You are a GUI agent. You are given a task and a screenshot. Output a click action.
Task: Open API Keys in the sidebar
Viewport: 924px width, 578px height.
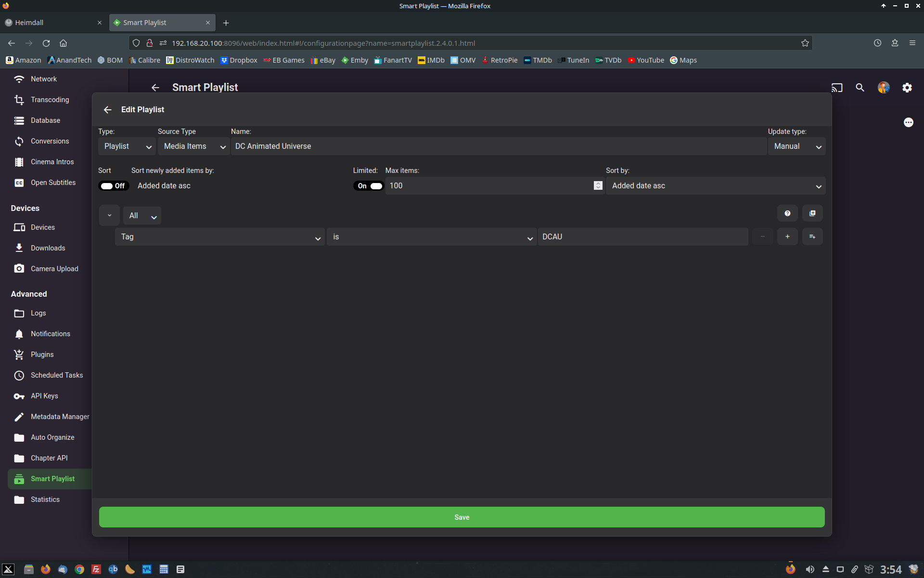(x=44, y=396)
